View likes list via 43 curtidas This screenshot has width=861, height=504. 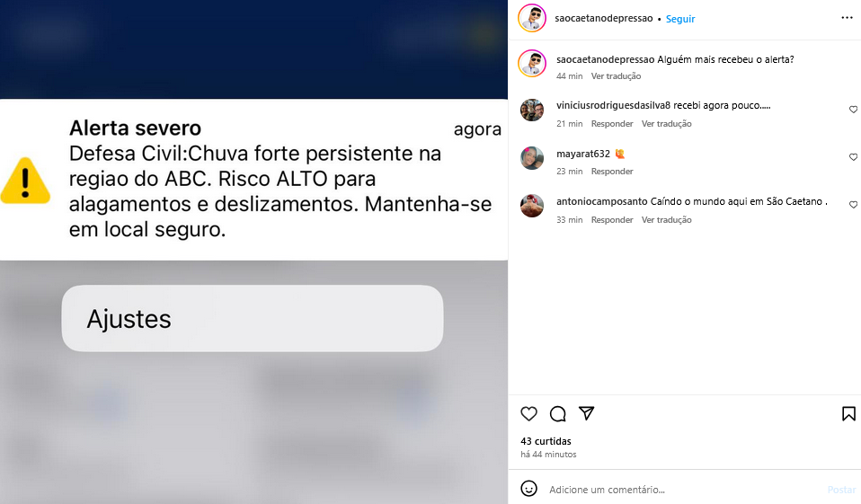546,441
